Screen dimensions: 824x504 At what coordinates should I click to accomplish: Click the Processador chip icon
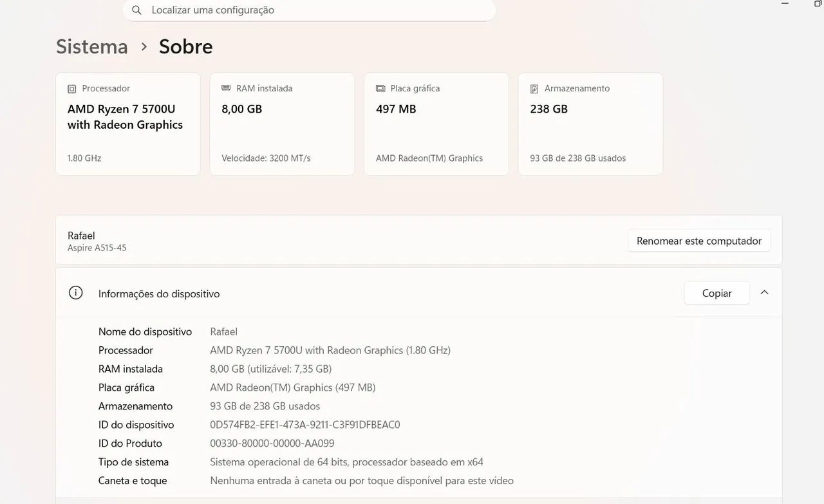coord(72,89)
